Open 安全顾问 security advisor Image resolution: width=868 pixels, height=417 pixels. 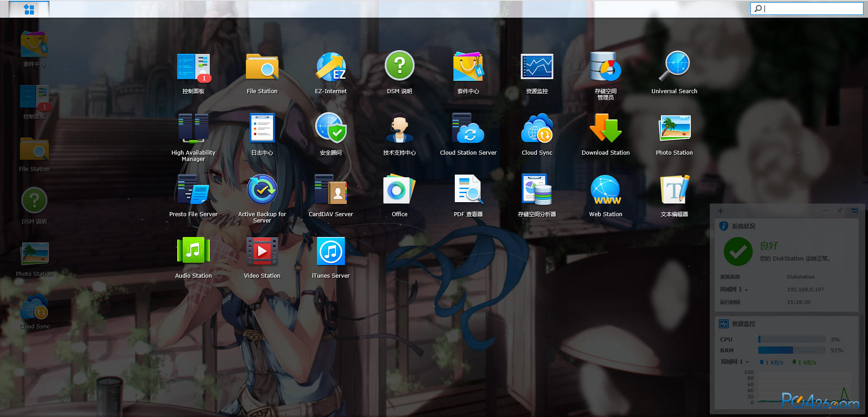click(x=331, y=128)
